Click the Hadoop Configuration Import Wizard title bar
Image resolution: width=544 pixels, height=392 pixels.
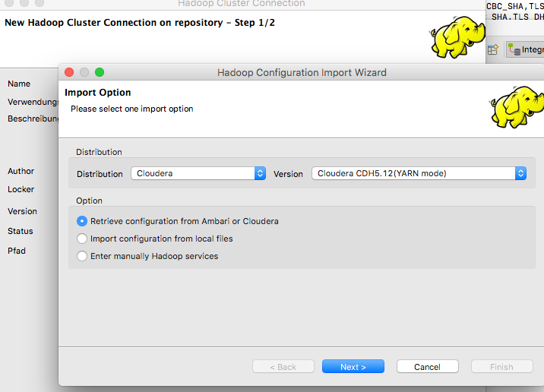(302, 72)
